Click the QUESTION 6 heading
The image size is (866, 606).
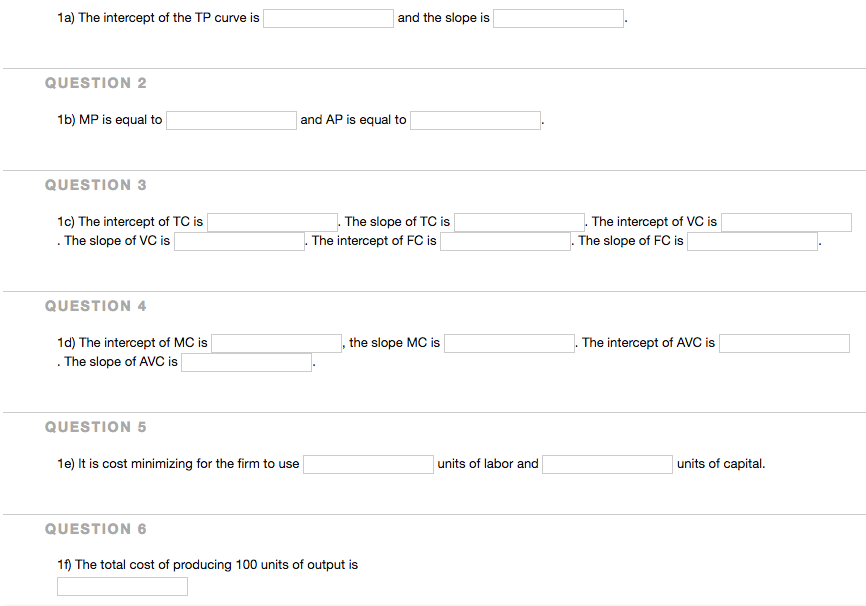click(96, 529)
